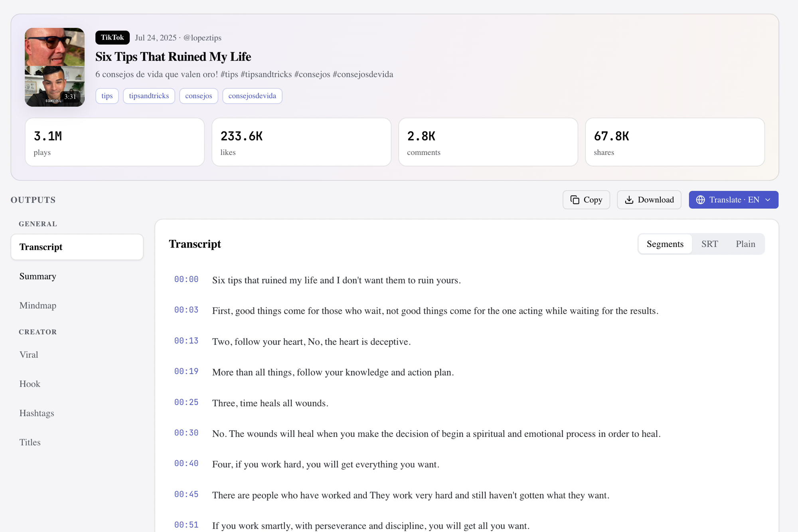Click the globe icon on the Translate button

[700, 200]
